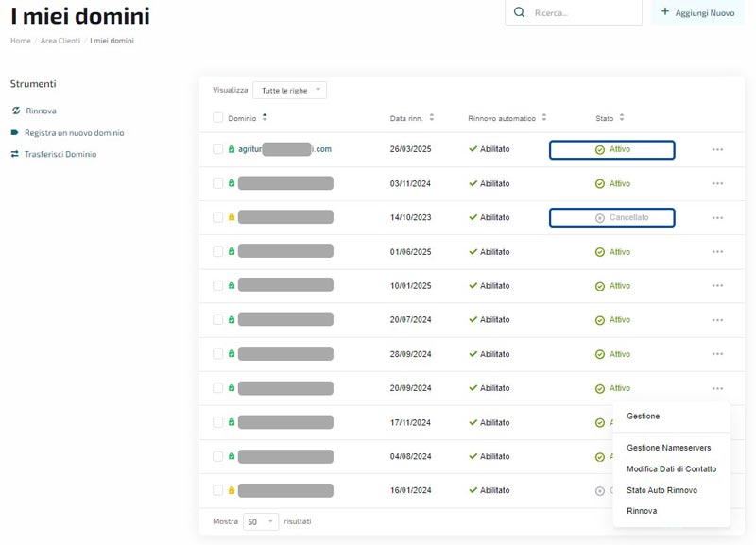
Task: Select checkbox of row renewing 03/11/2024
Action: point(218,183)
